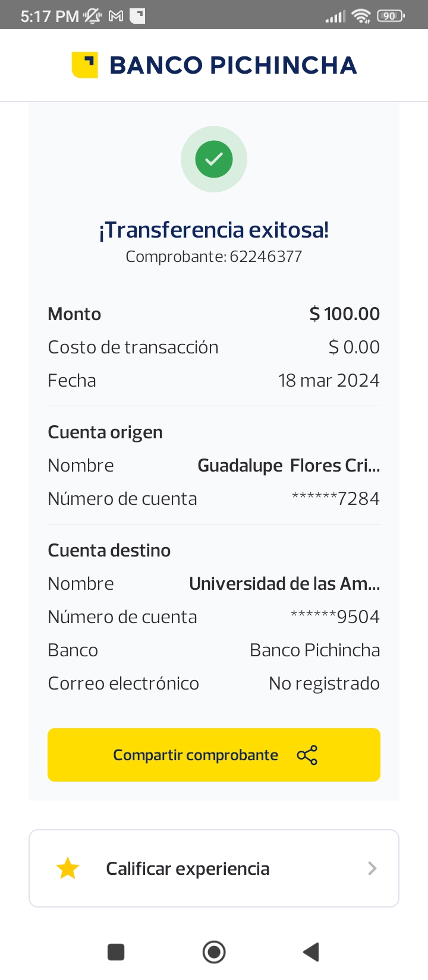Open the Calificar experiencia chevron arrow
Viewport: 428px width, 980px height.
click(x=372, y=868)
